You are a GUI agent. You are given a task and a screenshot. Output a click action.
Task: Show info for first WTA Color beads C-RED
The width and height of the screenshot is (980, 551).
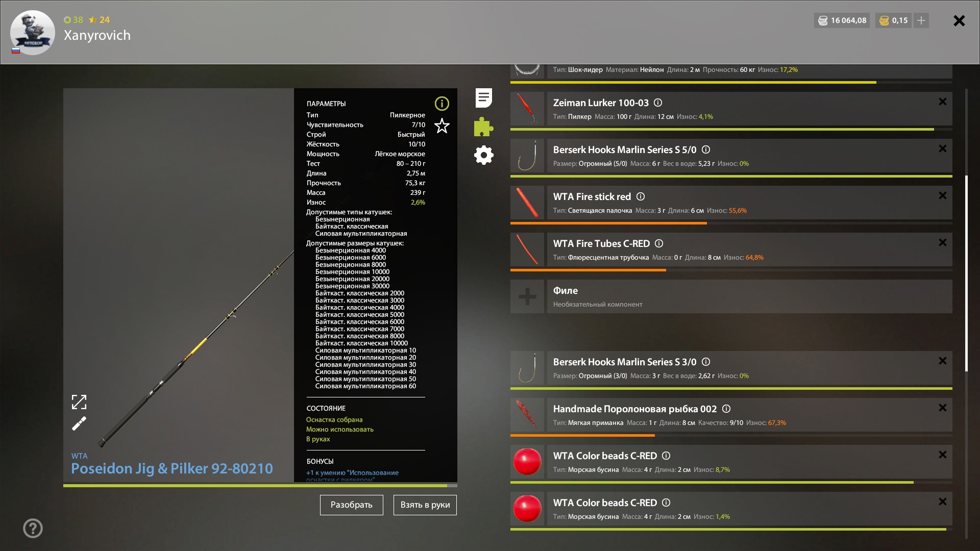(x=666, y=456)
